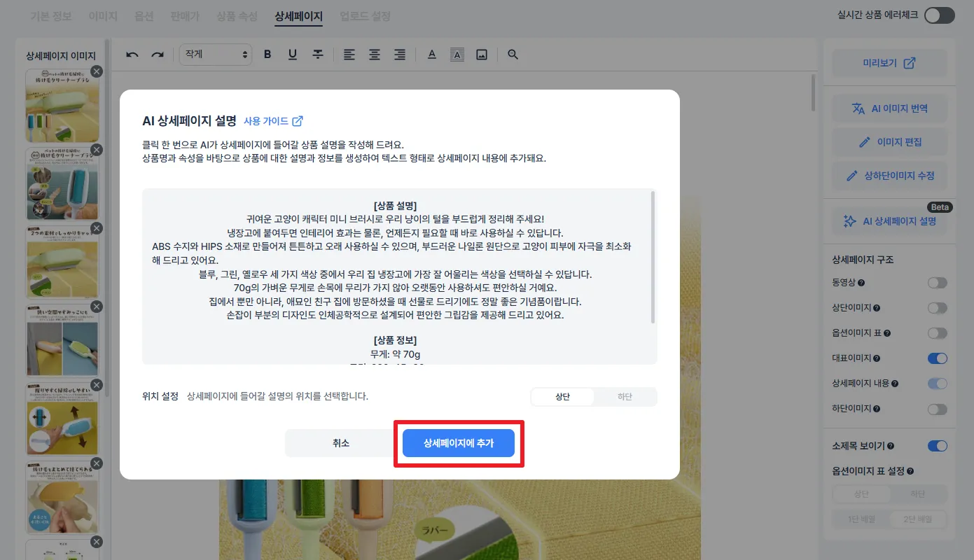Open the 작게 font size dropdown
The width and height of the screenshot is (974, 560).
coord(216,55)
